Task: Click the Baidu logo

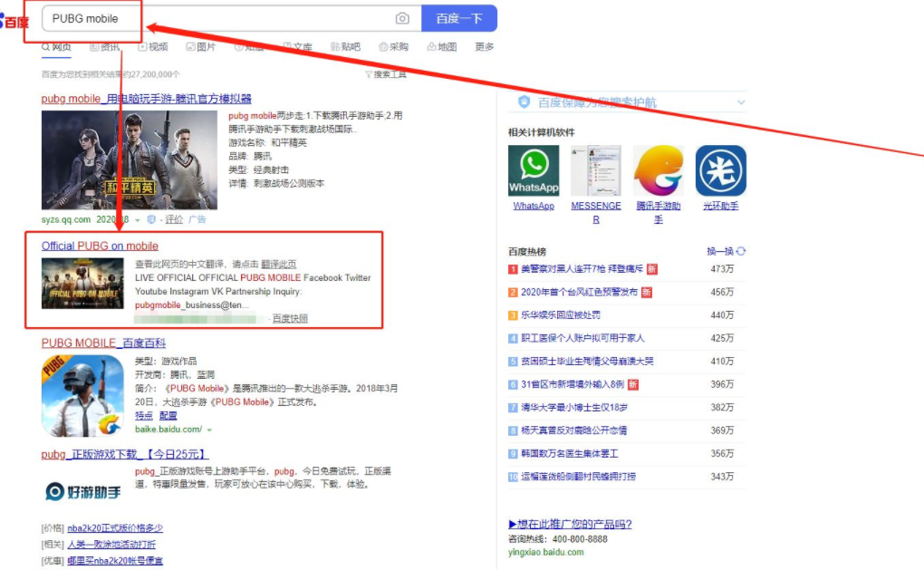Action: [x=14, y=22]
